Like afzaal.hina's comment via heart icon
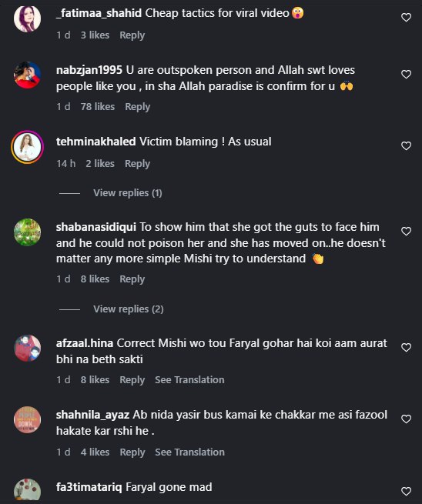 click(x=407, y=348)
